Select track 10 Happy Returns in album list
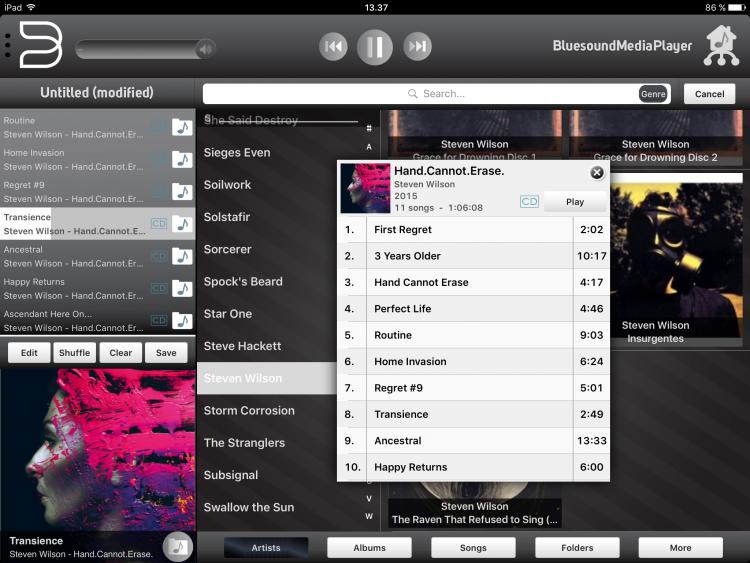The image size is (750, 563). pyautogui.click(x=474, y=467)
